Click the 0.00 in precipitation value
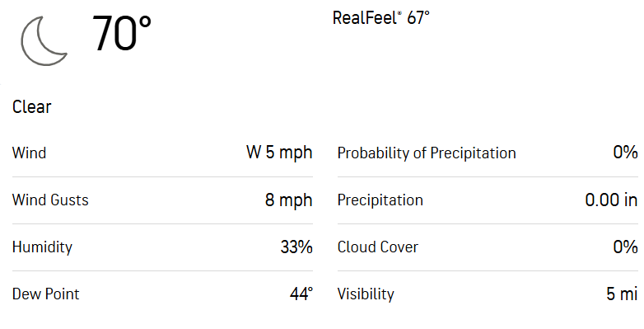The image size is (644, 329). tap(611, 200)
